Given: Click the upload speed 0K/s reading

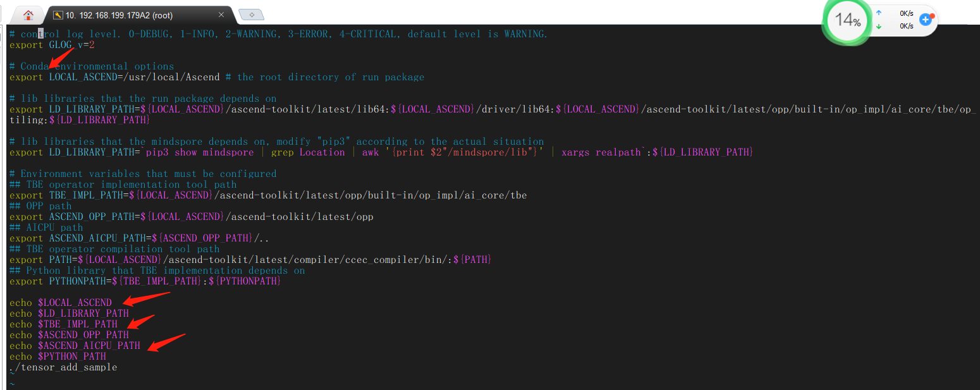Looking at the screenshot, I should (906, 13).
